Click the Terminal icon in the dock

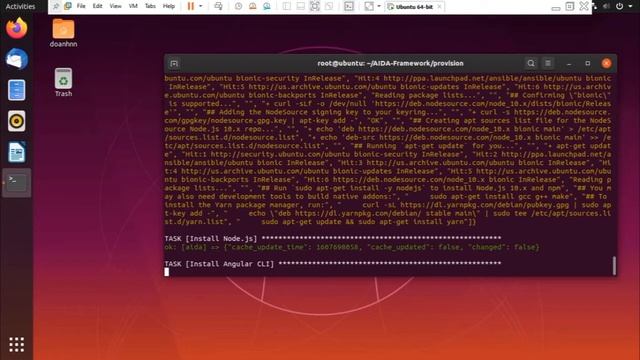coord(17,183)
